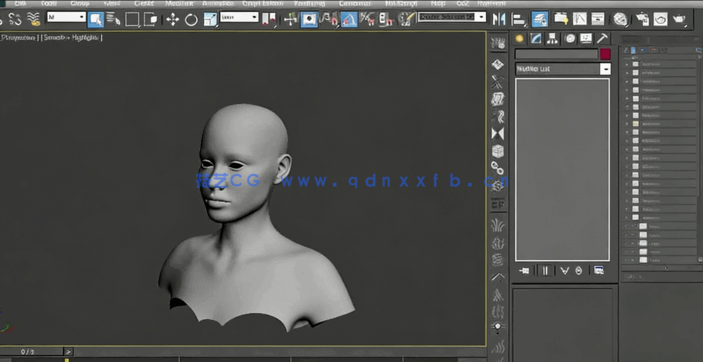Click the Use Pivot Point Center button
This screenshot has height=362, width=703.
click(269, 19)
